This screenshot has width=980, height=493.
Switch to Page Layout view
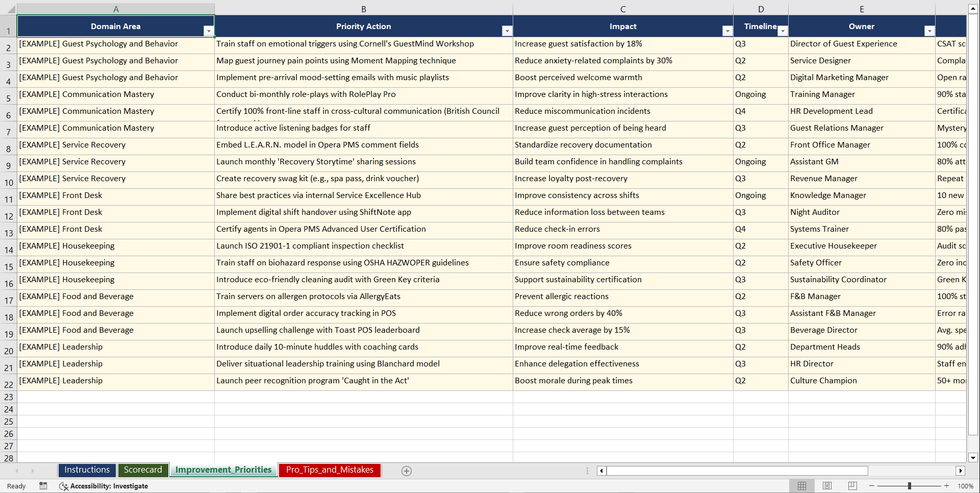click(x=826, y=486)
